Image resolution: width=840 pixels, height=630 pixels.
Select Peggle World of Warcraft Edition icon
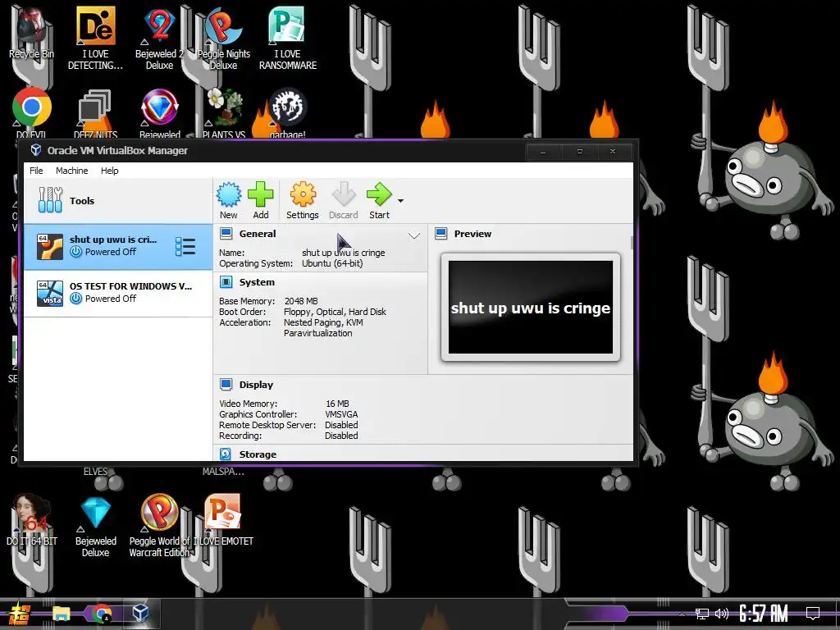[x=159, y=526]
